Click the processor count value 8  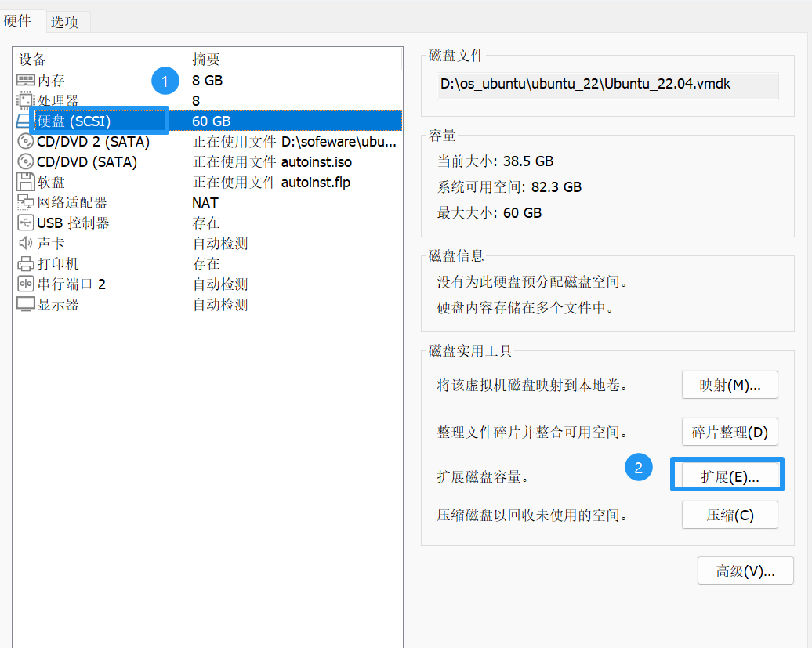tap(196, 100)
